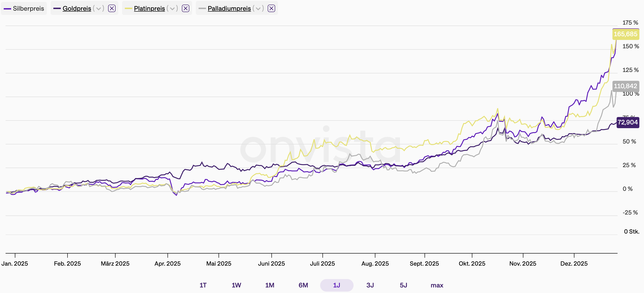This screenshot has height=293, width=644.
Task: Switch chart range to 1T
Action: coord(203,285)
